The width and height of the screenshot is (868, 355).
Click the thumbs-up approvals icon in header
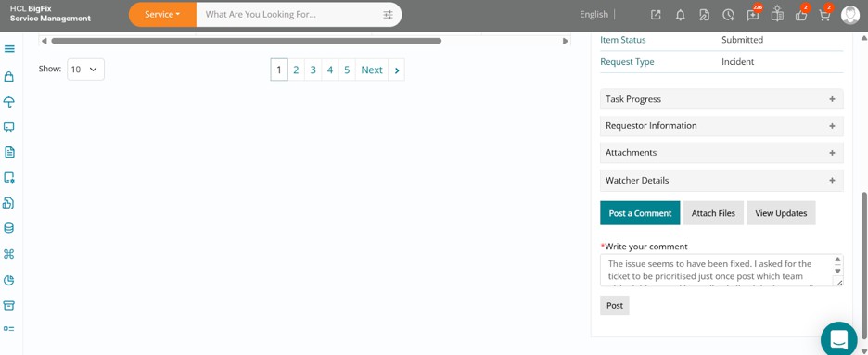[801, 15]
